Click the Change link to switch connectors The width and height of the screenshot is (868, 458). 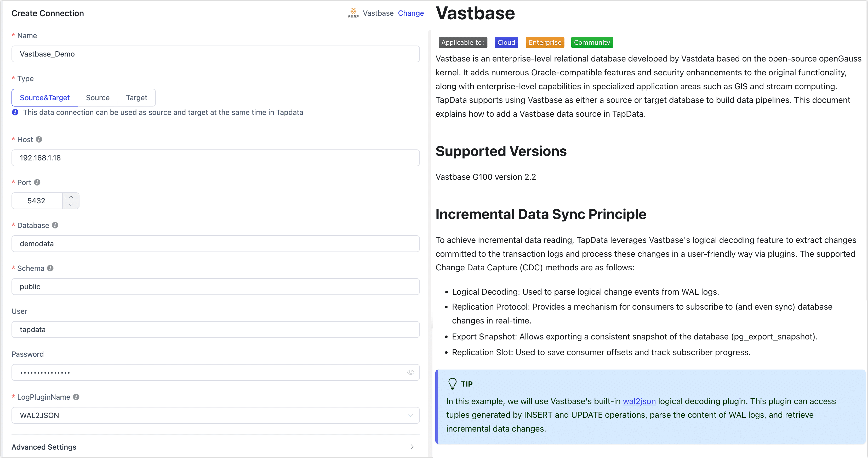click(411, 13)
